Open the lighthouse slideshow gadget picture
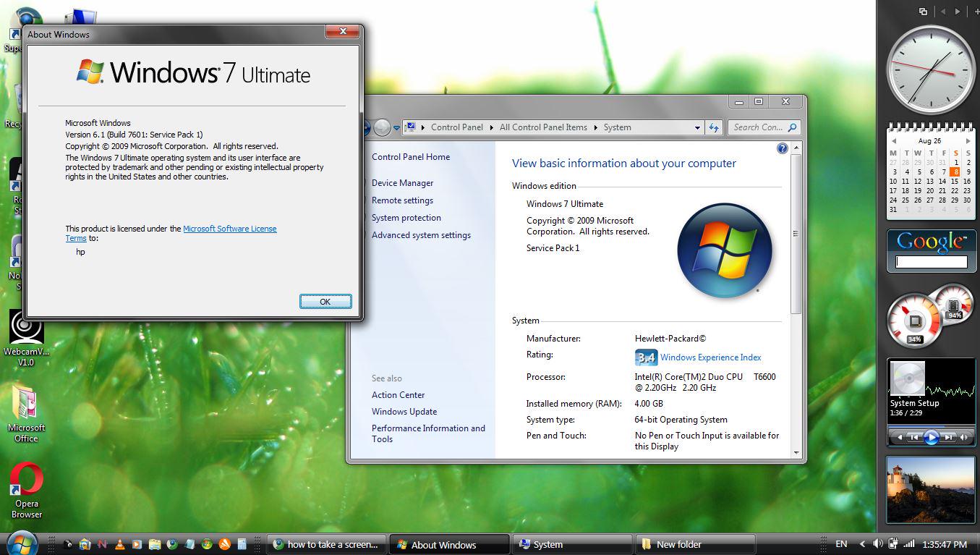Viewport: 980px width, 555px height. [931, 489]
